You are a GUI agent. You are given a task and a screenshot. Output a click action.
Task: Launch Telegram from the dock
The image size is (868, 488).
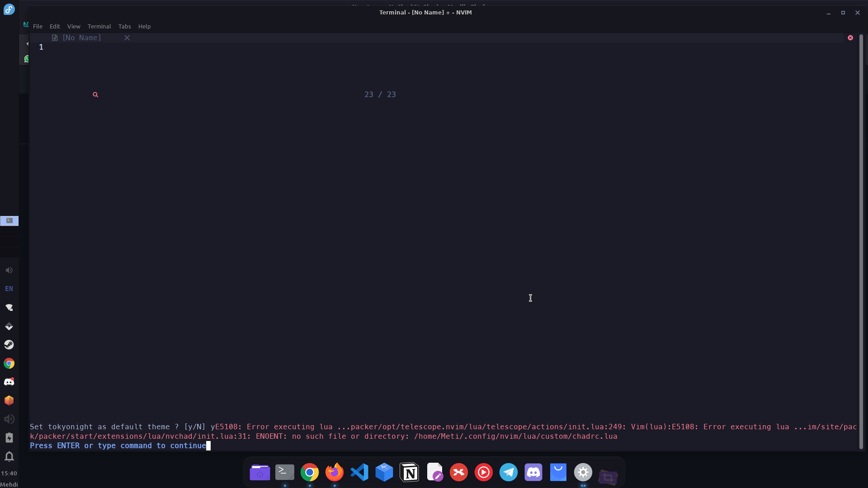(508, 472)
